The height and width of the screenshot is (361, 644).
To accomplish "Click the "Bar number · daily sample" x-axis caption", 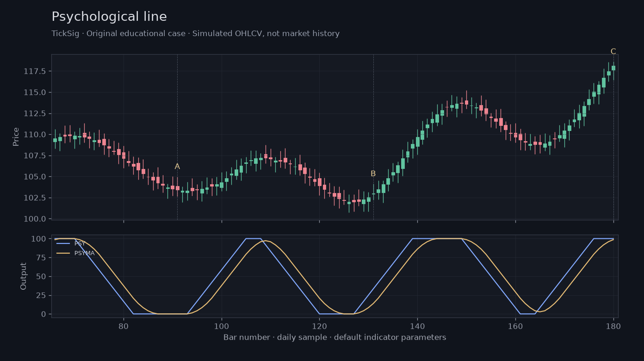I will point(335,338).
